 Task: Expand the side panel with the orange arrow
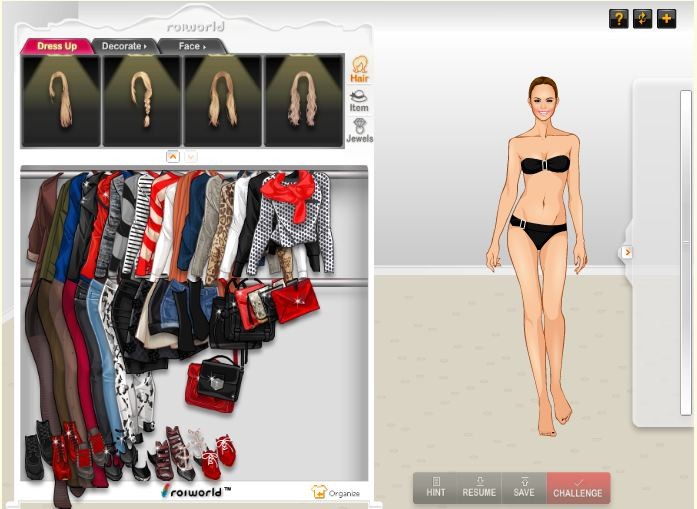[x=627, y=253]
